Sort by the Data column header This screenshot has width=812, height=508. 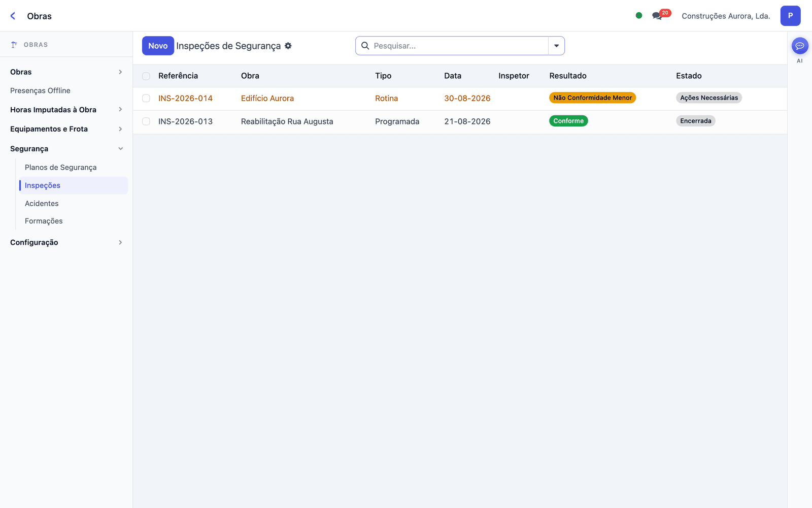[453, 76]
